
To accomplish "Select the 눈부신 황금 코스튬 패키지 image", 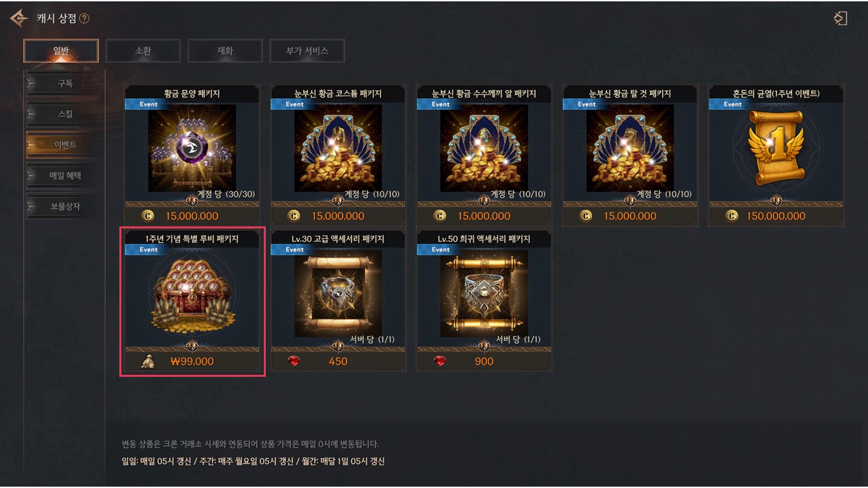I will point(338,148).
